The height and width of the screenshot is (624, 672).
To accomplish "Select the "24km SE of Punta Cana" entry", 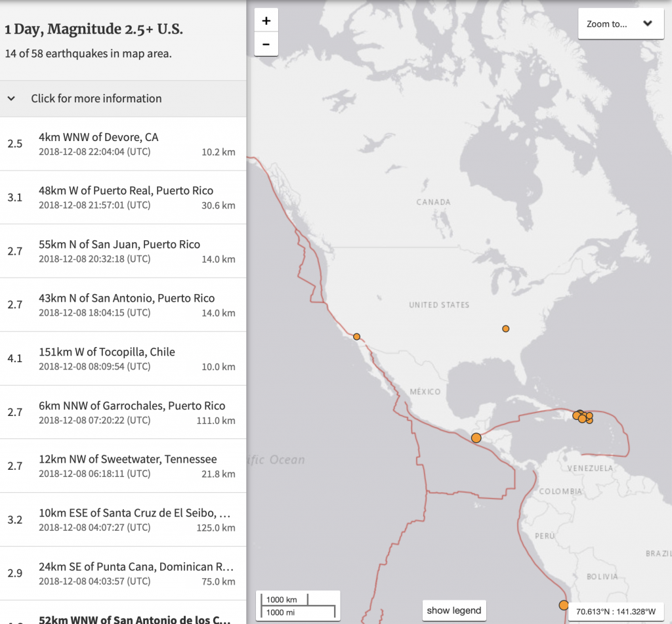I will click(x=123, y=573).
